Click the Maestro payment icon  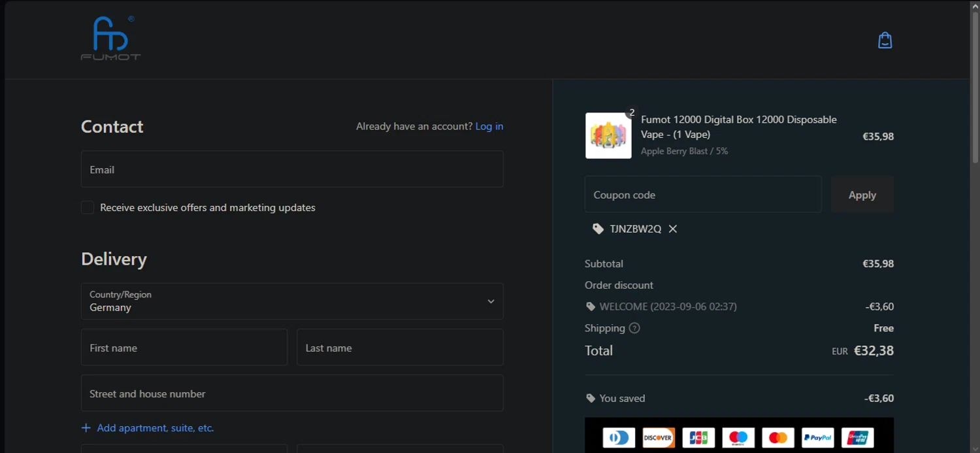coord(738,437)
